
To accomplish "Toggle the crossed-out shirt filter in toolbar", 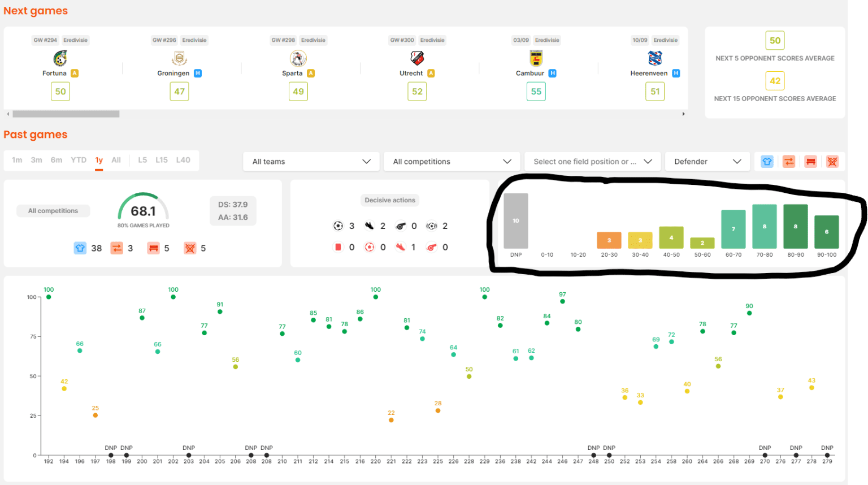I will (x=832, y=162).
